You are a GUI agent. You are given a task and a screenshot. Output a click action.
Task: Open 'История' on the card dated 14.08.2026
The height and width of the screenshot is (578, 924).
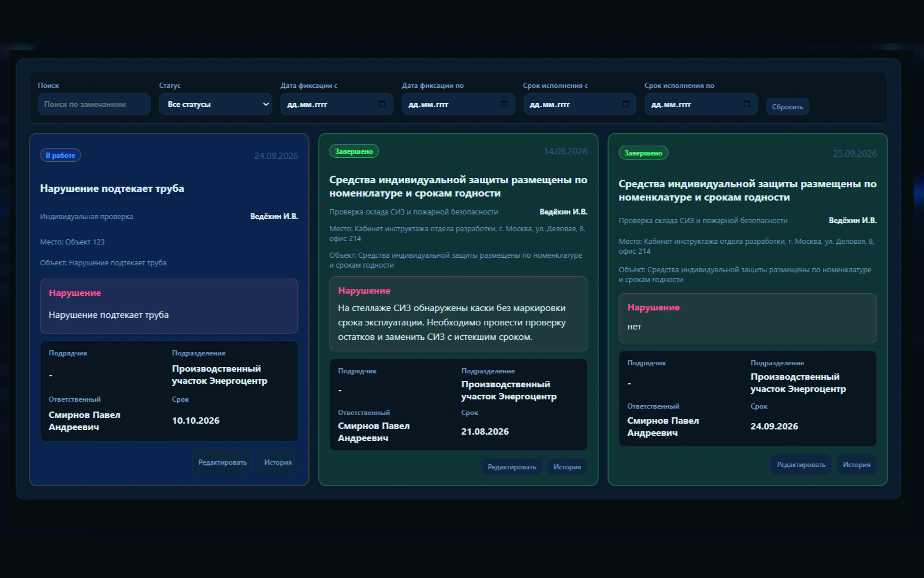point(567,467)
